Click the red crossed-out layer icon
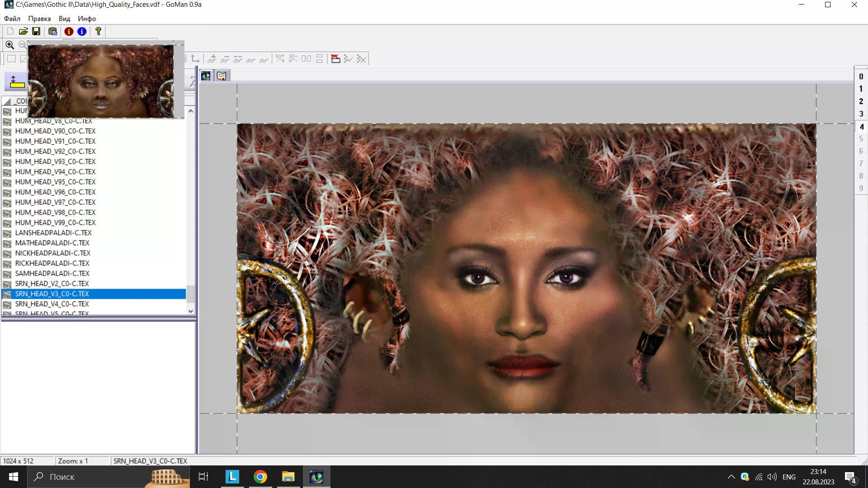 tap(335, 59)
